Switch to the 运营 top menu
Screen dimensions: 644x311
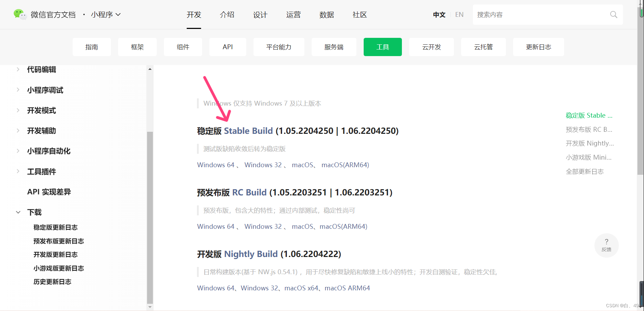[293, 15]
